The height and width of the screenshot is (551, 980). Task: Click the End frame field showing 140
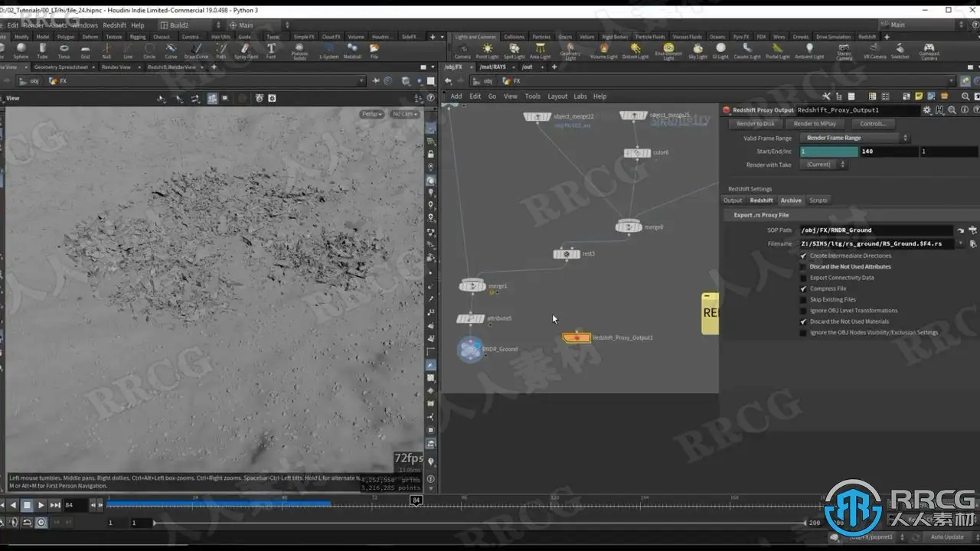889,152
